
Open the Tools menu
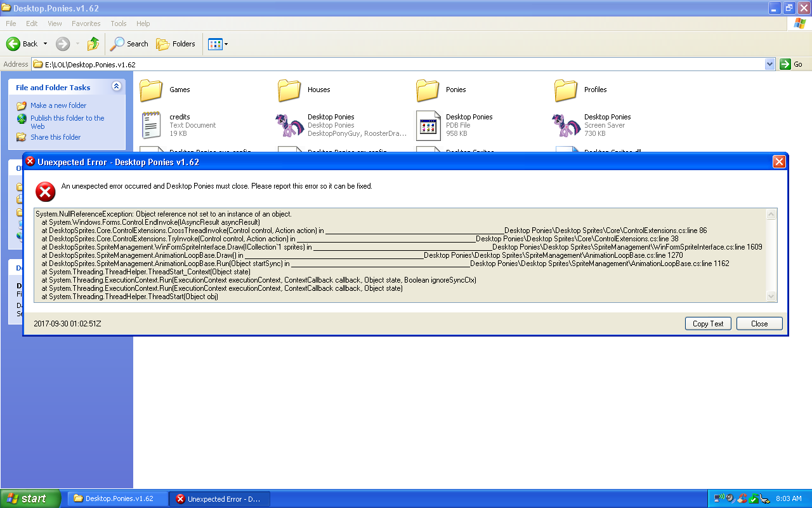(x=119, y=23)
